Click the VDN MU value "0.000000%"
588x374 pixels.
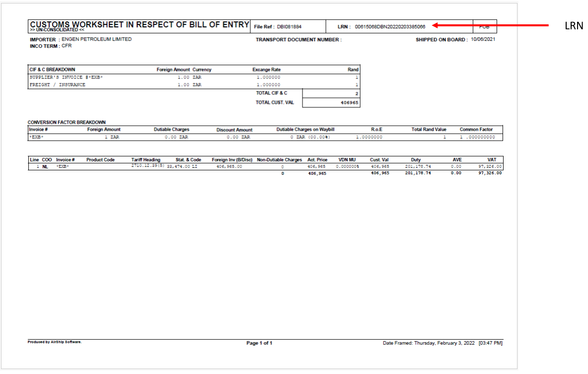tap(347, 166)
